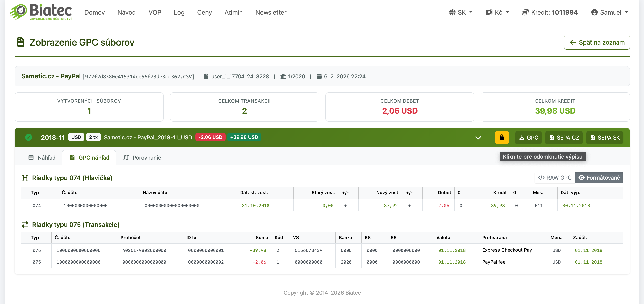This screenshot has width=644, height=304.
Task: Click the document icon beside page title
Action: tap(21, 42)
